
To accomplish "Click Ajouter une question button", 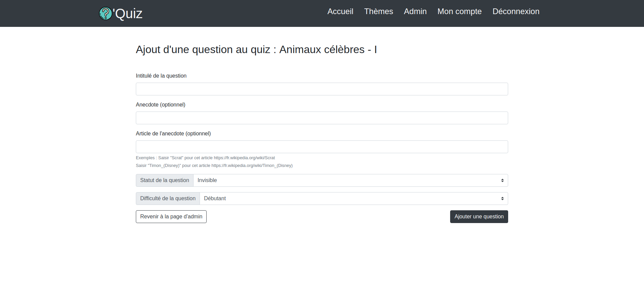I will (x=479, y=217).
